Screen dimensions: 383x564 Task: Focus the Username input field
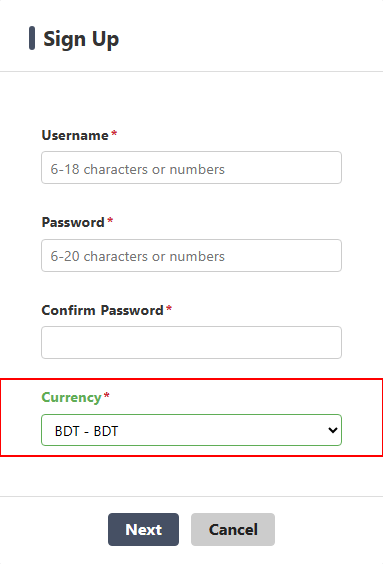pos(191,168)
